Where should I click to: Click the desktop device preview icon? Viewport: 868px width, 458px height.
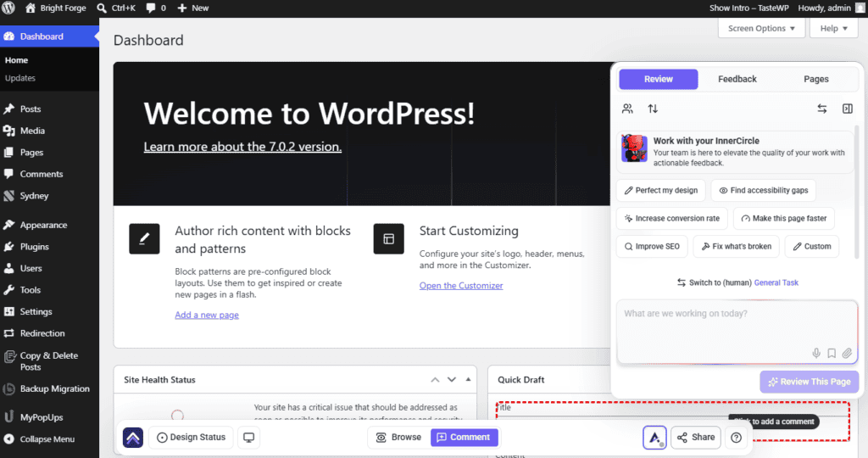click(249, 438)
